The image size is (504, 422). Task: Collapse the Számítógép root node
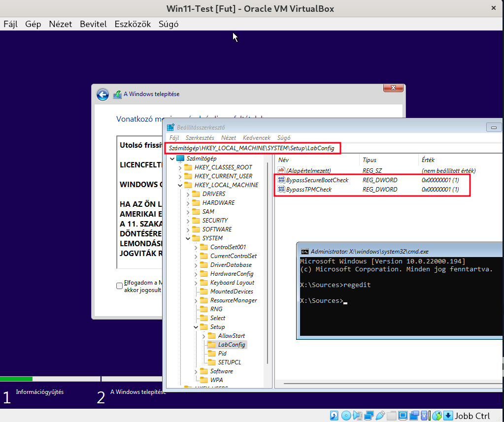click(172, 159)
